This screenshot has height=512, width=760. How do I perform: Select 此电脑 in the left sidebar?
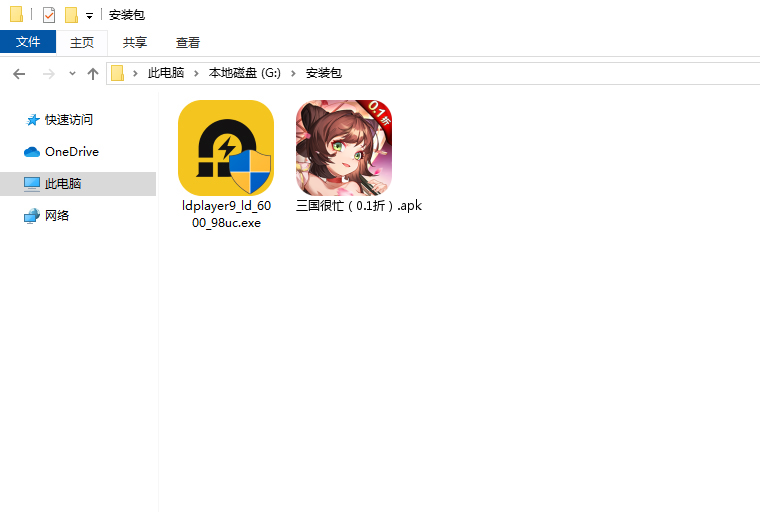click(x=62, y=184)
